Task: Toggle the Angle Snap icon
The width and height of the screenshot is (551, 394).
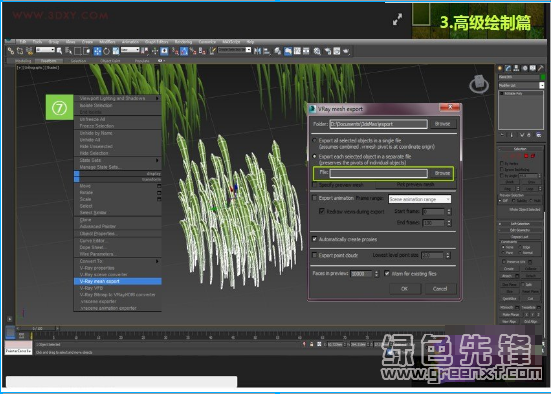Action: tap(184, 51)
